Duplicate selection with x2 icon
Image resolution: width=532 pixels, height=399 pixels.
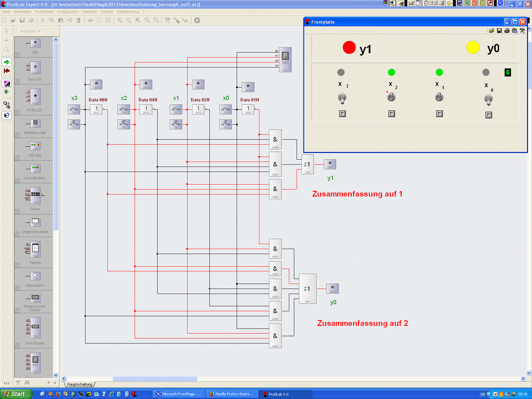(69, 20)
